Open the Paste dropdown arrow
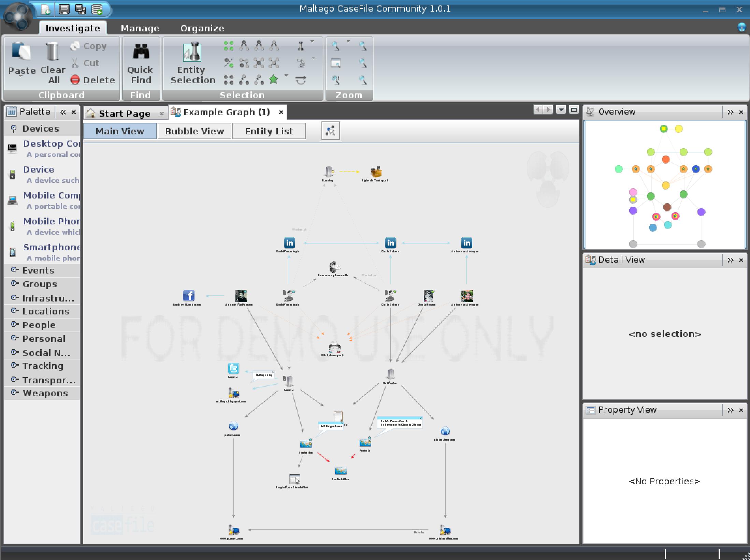 21,77
